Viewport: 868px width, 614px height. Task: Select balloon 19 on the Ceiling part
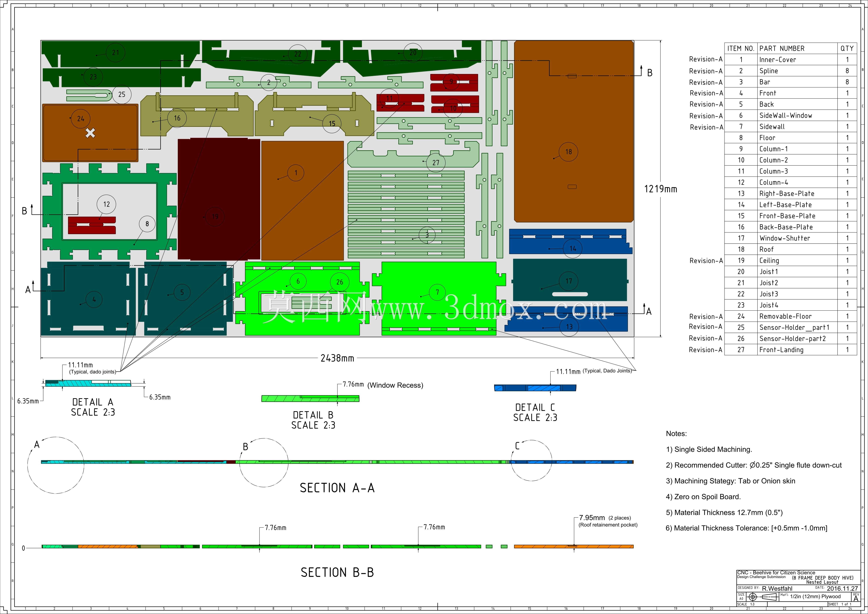point(215,217)
